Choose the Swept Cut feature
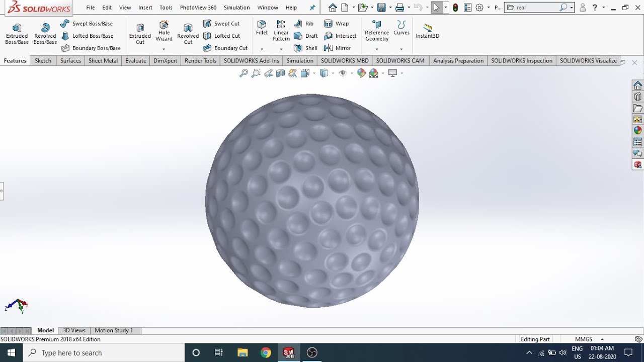Image resolution: width=644 pixels, height=362 pixels. 221,24
